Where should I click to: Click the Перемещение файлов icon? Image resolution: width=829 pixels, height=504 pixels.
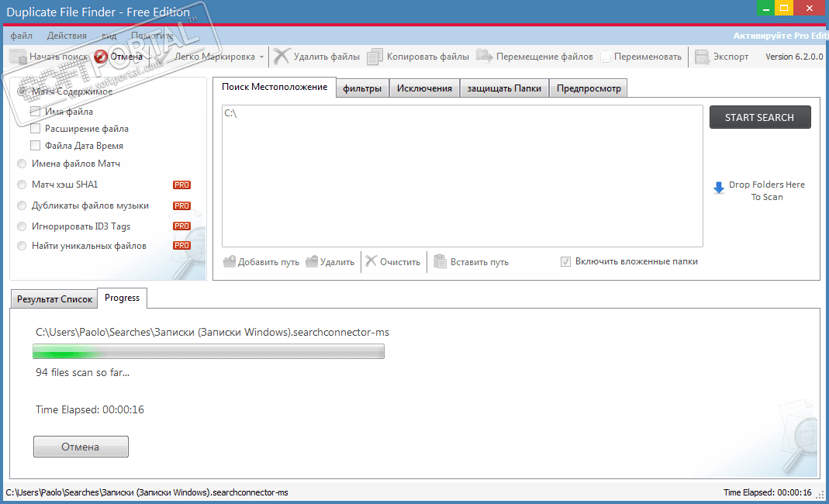pyautogui.click(x=484, y=56)
